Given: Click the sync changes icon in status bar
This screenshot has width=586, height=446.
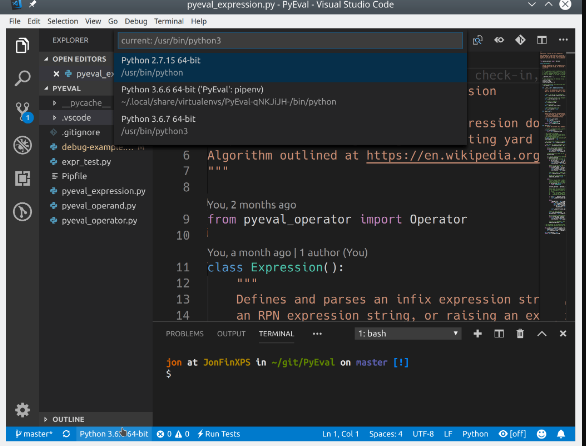Looking at the screenshot, I should [66, 434].
